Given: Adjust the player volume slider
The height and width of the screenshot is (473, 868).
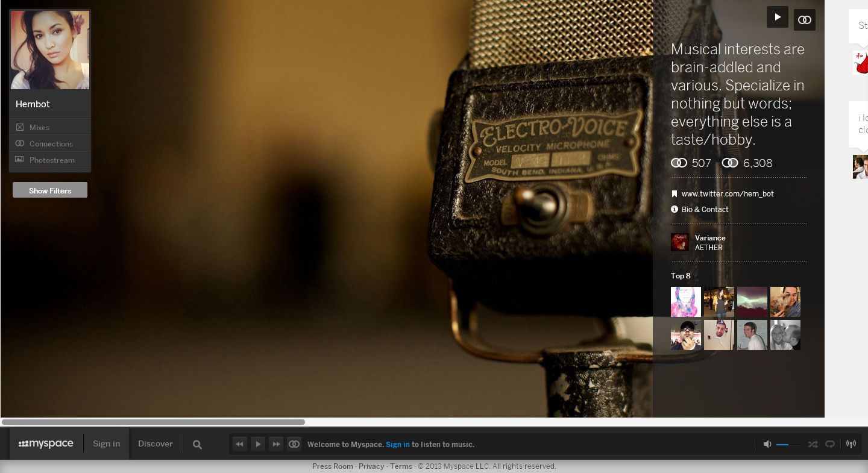Looking at the screenshot, I should [788, 445].
